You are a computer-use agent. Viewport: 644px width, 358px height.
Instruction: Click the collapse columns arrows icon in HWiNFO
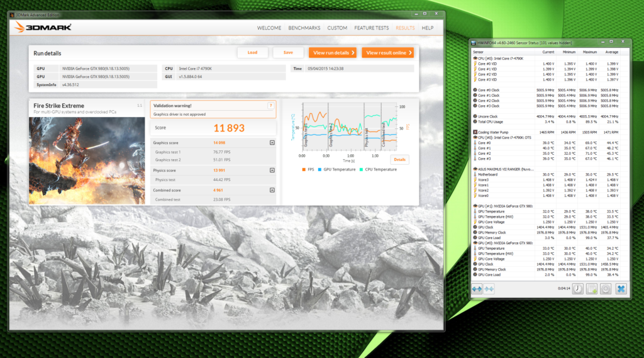pyautogui.click(x=489, y=289)
